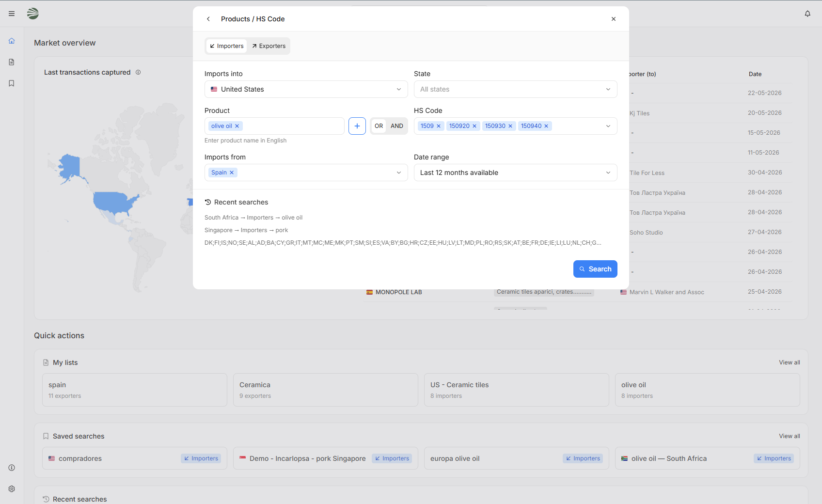
Task: Click the Search button
Action: [595, 269]
